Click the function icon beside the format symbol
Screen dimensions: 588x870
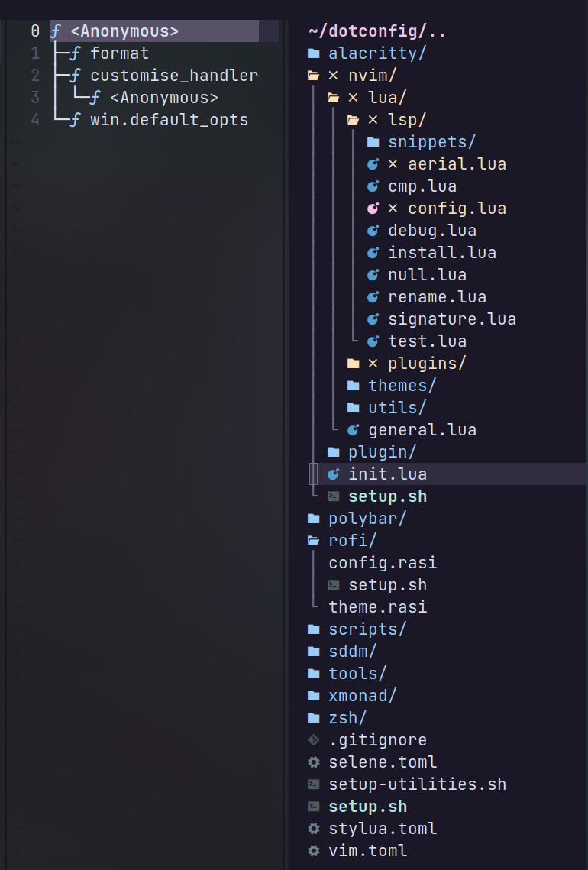(74, 53)
